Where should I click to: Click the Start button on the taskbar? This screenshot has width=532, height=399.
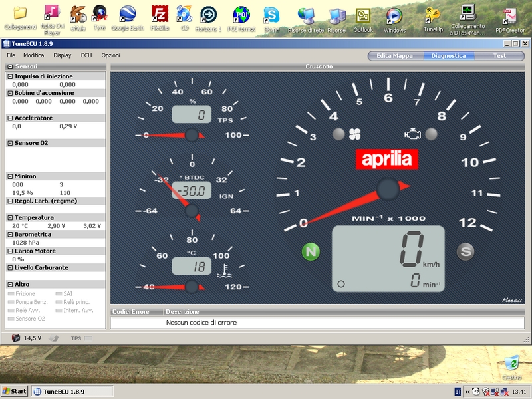(x=14, y=391)
